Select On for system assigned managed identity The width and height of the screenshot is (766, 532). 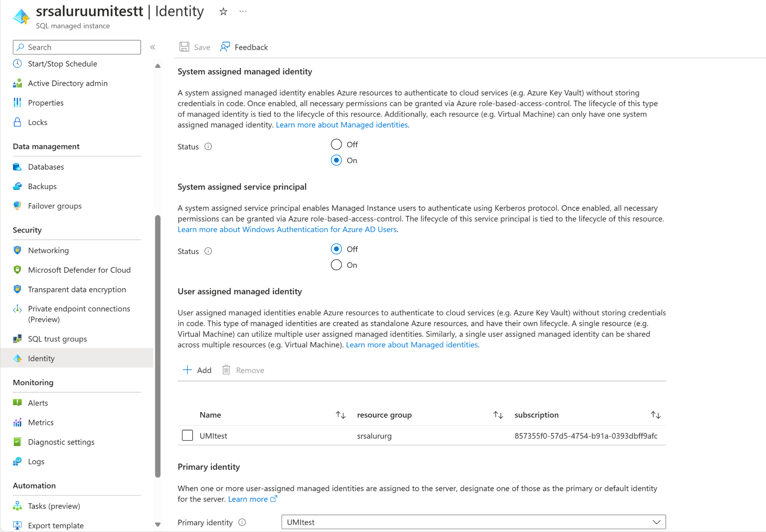[x=337, y=160]
